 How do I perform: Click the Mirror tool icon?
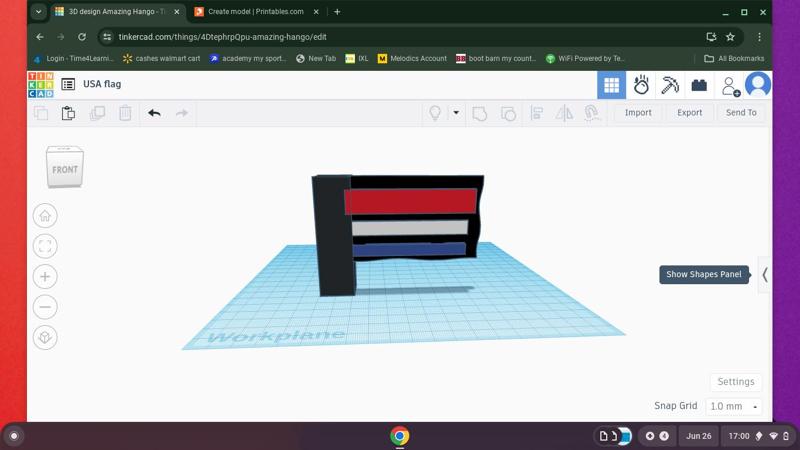point(564,113)
